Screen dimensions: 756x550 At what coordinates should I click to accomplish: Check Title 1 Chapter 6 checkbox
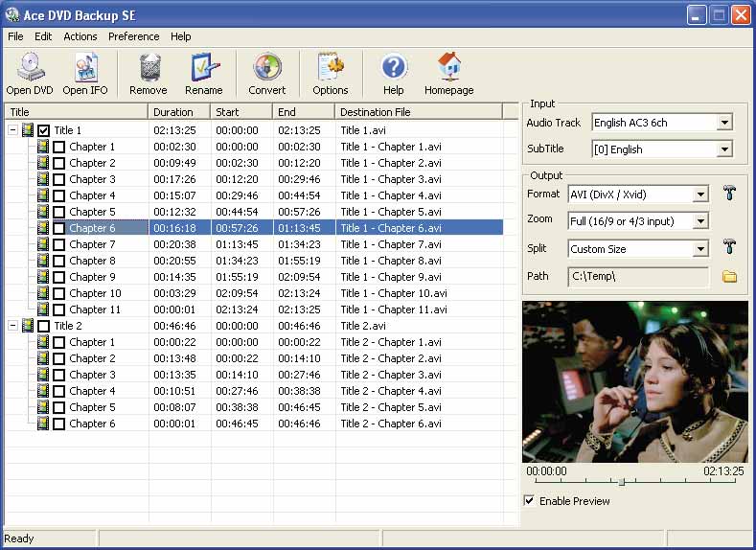58,228
